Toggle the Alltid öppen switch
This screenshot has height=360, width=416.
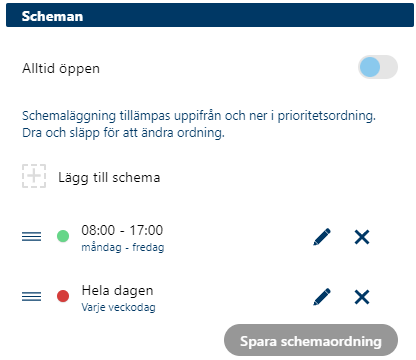click(378, 67)
